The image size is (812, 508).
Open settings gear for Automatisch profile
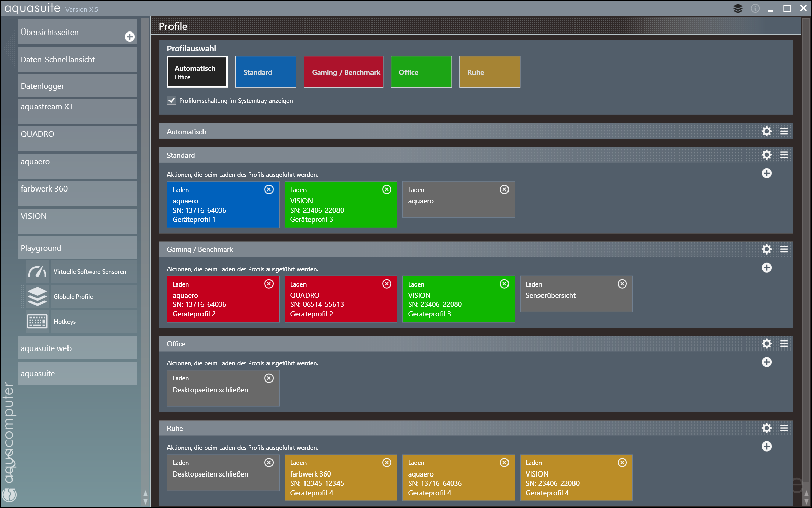pos(767,131)
